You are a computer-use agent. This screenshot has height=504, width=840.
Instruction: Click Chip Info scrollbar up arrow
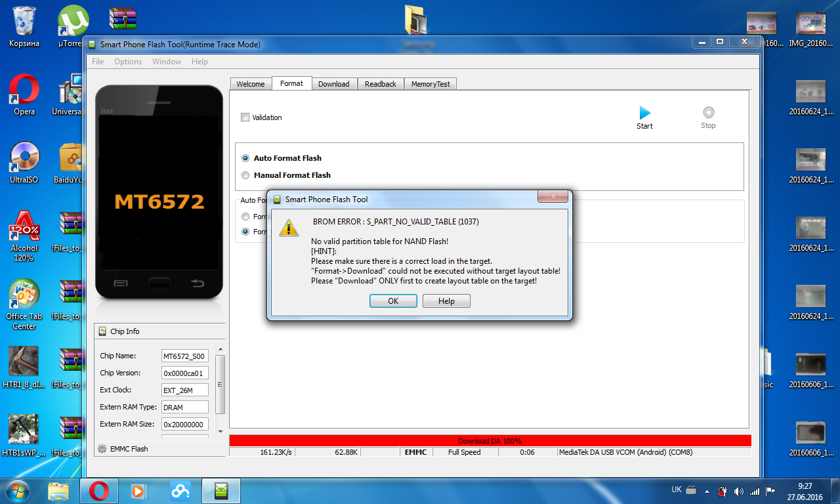[x=220, y=349]
